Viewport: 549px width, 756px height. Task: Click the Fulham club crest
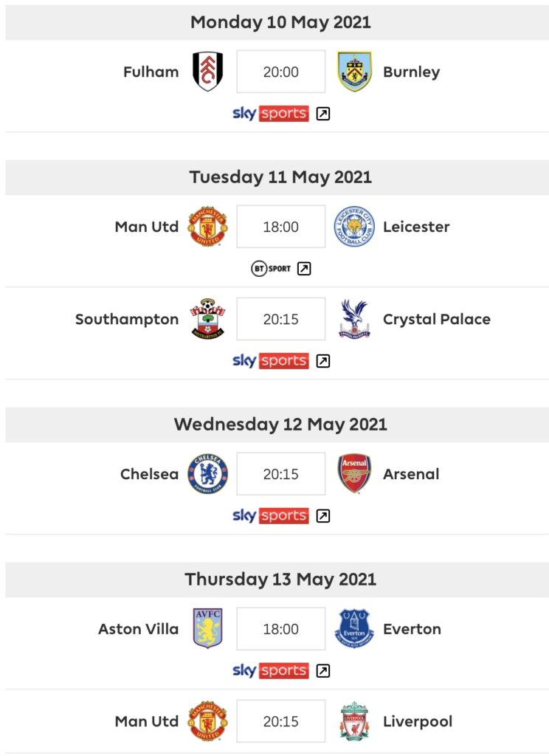[x=208, y=72]
